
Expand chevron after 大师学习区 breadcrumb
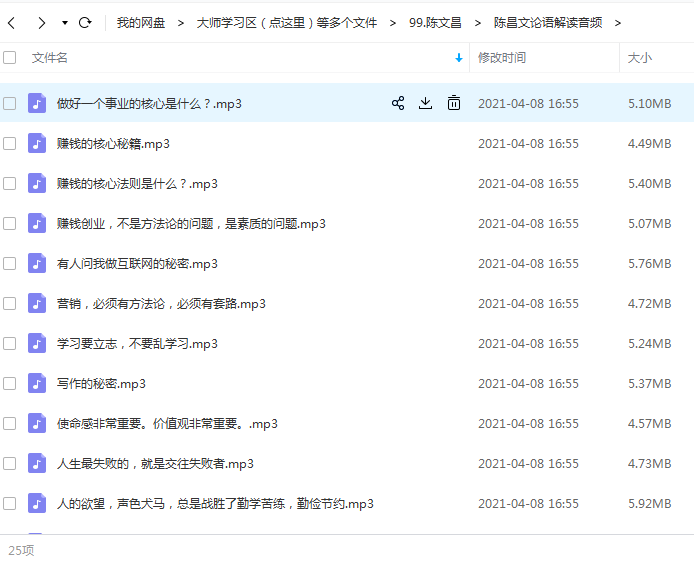(393, 23)
